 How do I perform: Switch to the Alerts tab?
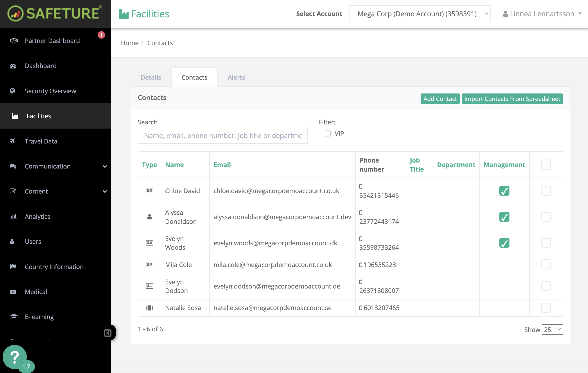236,77
